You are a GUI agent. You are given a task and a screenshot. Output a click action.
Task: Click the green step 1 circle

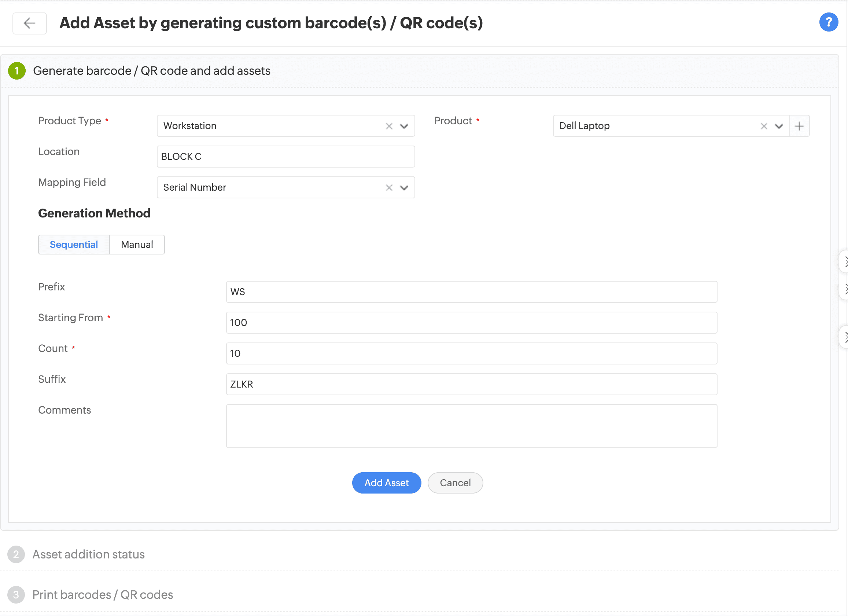tap(17, 71)
